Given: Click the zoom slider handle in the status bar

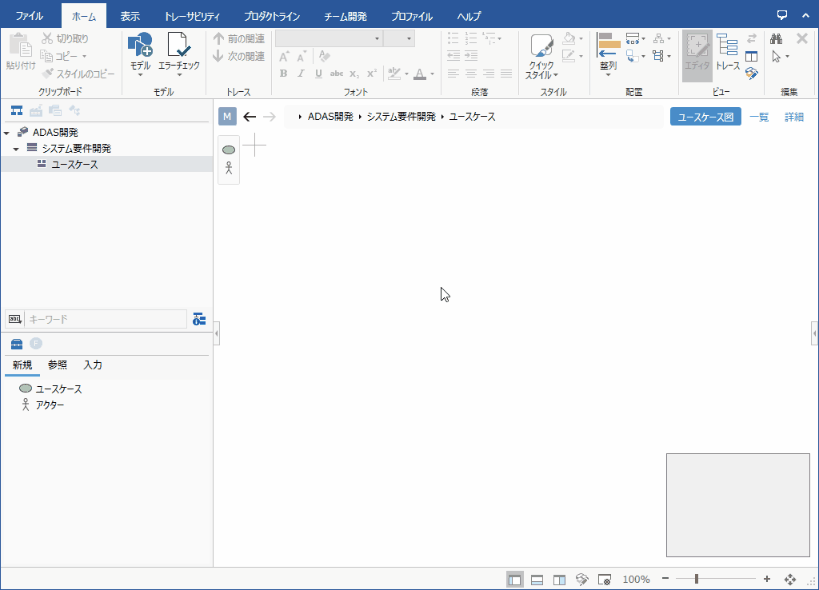Looking at the screenshot, I should pos(696,579).
